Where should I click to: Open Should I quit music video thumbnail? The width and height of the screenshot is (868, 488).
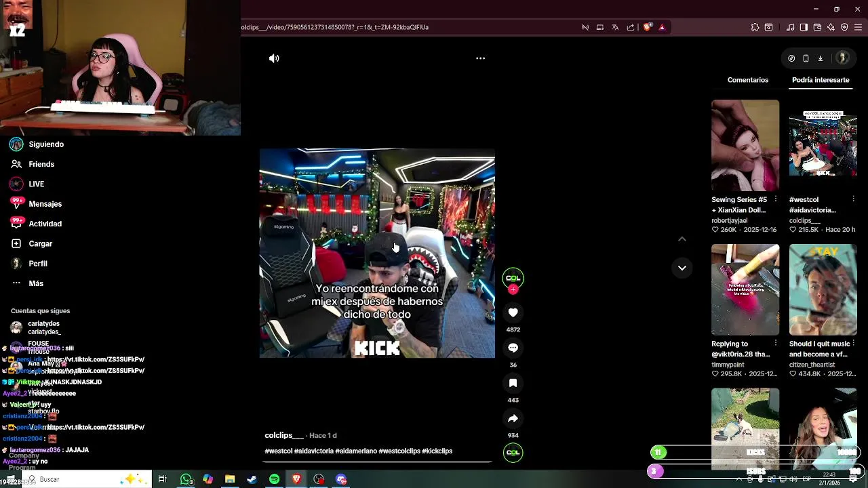click(823, 289)
